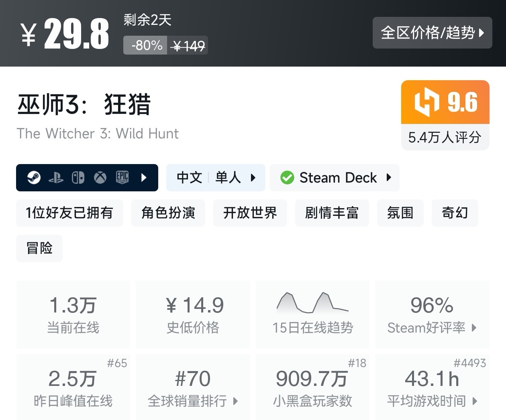
Task: Open 全区价格/趋势 regional price trends
Action: tap(432, 33)
